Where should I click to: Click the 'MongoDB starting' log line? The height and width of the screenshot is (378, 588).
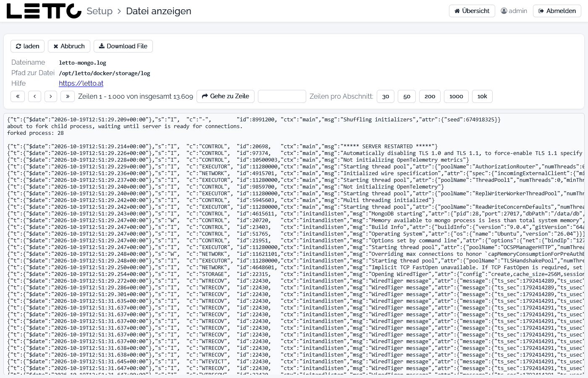pos(296,214)
